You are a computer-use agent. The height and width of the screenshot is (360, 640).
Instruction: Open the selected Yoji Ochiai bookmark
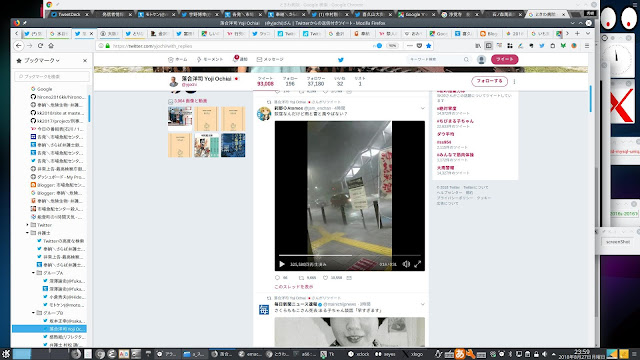[49, 329]
